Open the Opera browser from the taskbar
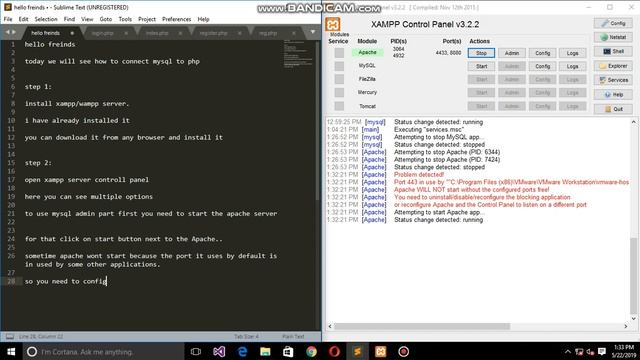The width and height of the screenshot is (640, 360). coord(334,351)
